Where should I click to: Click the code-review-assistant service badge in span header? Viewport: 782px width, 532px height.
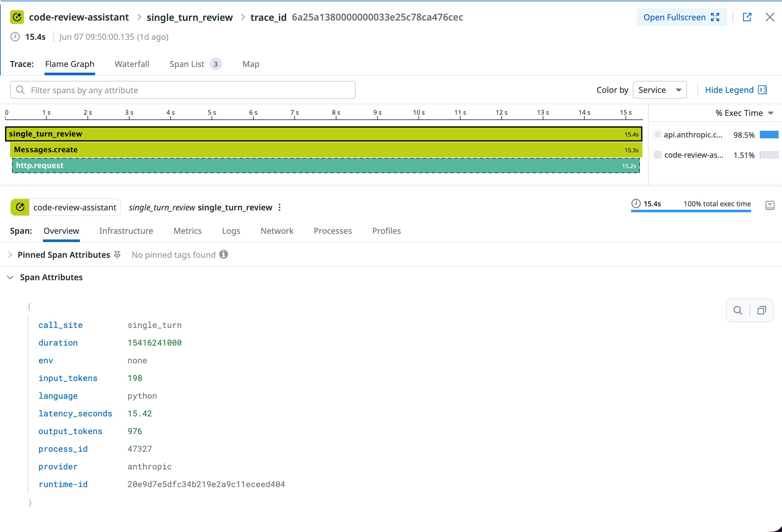[x=66, y=207]
